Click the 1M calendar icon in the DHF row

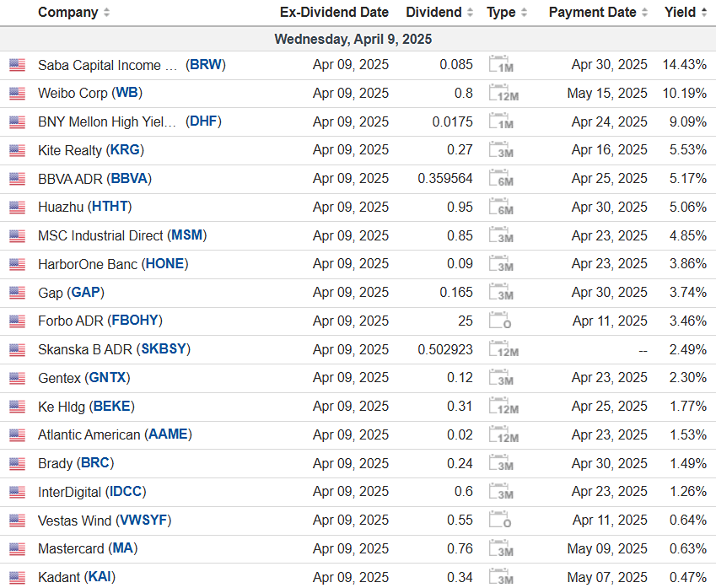(501, 121)
